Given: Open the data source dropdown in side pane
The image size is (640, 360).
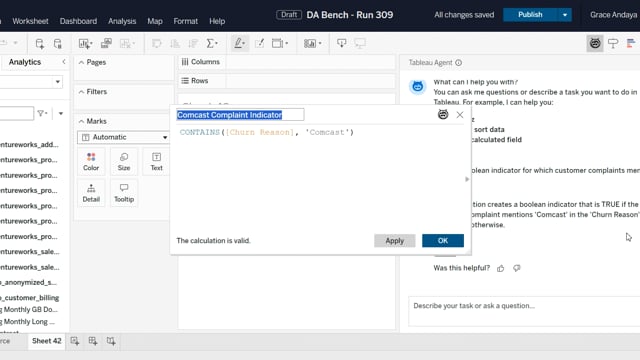Looking at the screenshot, I should pos(58,82).
